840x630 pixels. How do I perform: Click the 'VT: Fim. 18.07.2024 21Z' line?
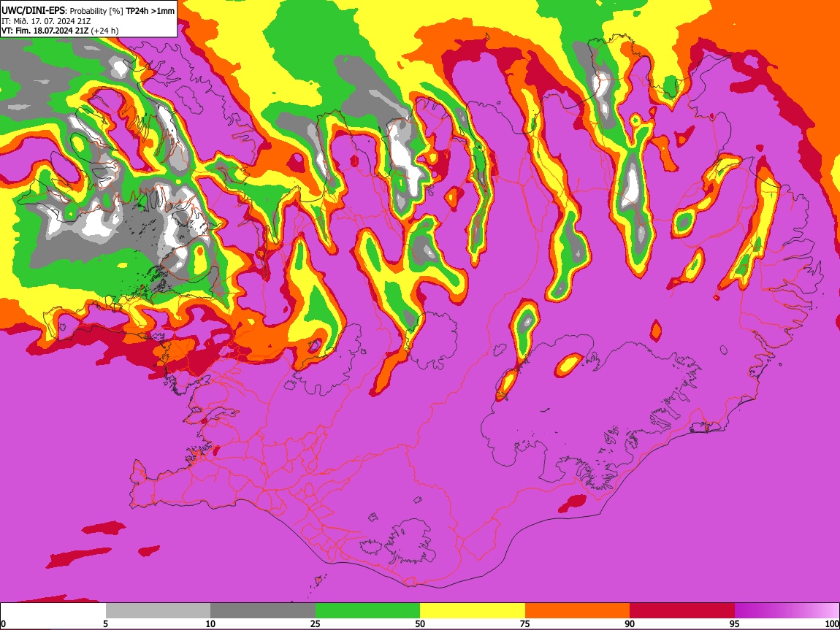[x=45, y=31]
